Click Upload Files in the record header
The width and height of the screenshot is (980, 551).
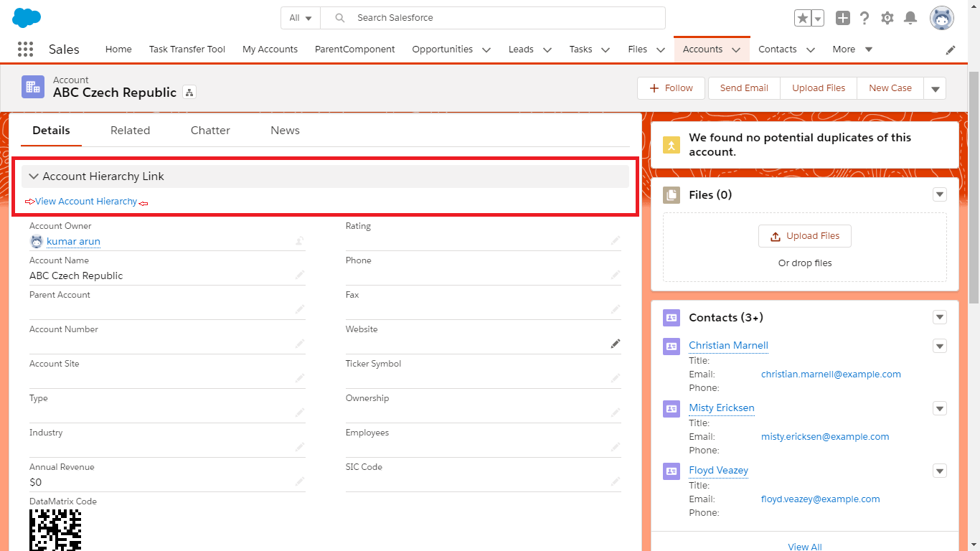coord(819,88)
